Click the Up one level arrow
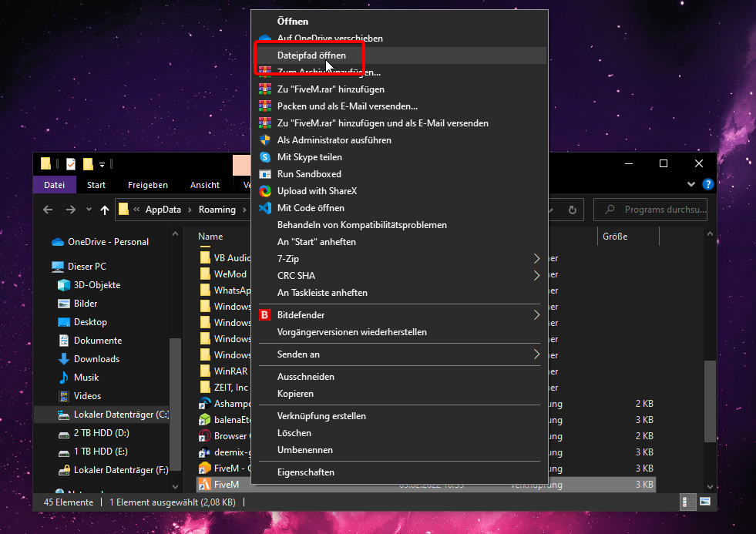This screenshot has height=534, width=756. coord(105,210)
